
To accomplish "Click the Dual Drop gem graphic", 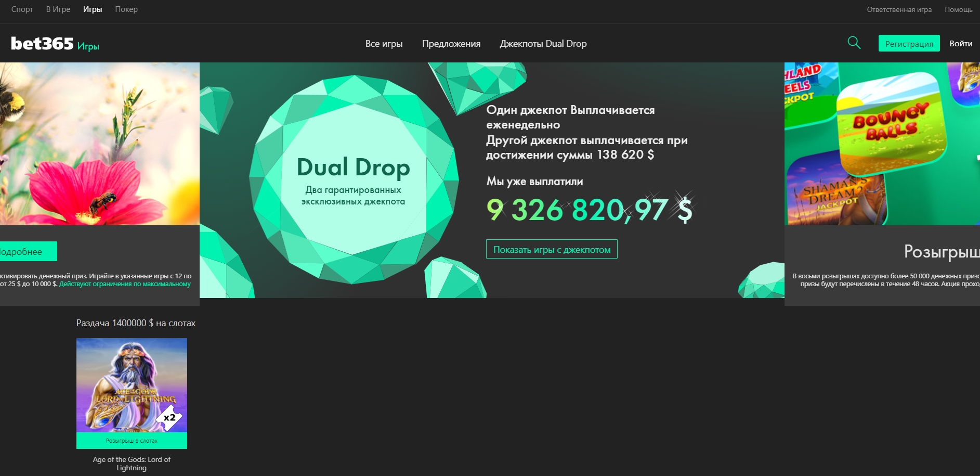I will [x=354, y=179].
